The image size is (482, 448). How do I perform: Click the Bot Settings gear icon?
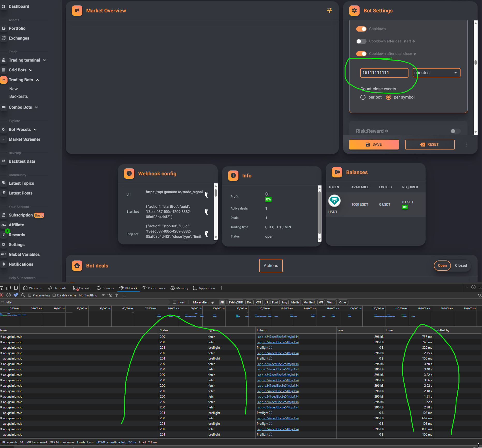(354, 11)
